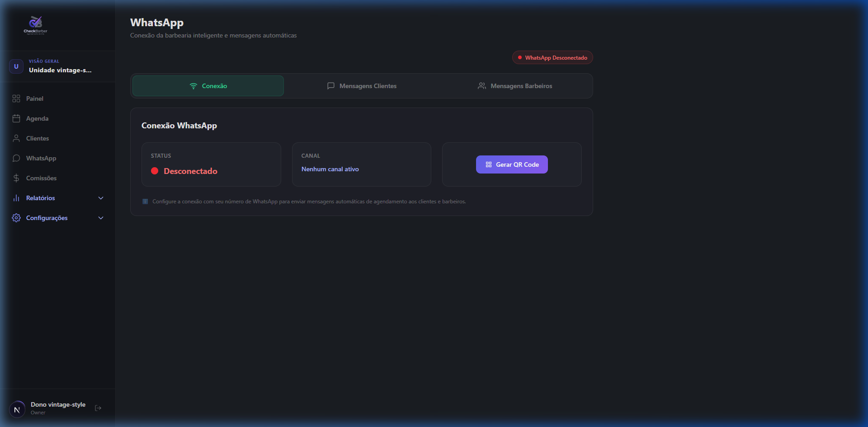This screenshot has width=868, height=427.
Task: Click the Desconectado status text
Action: 190,171
